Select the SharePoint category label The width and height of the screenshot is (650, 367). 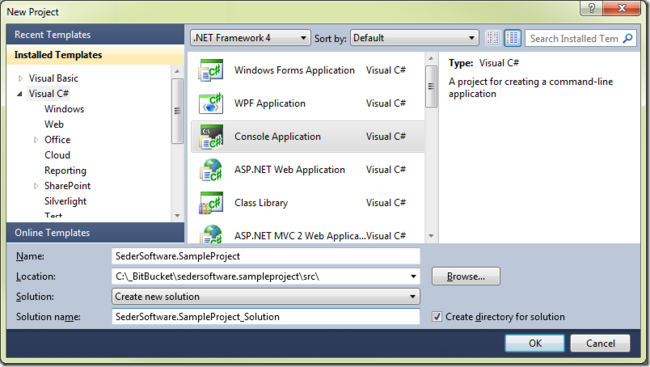67,186
